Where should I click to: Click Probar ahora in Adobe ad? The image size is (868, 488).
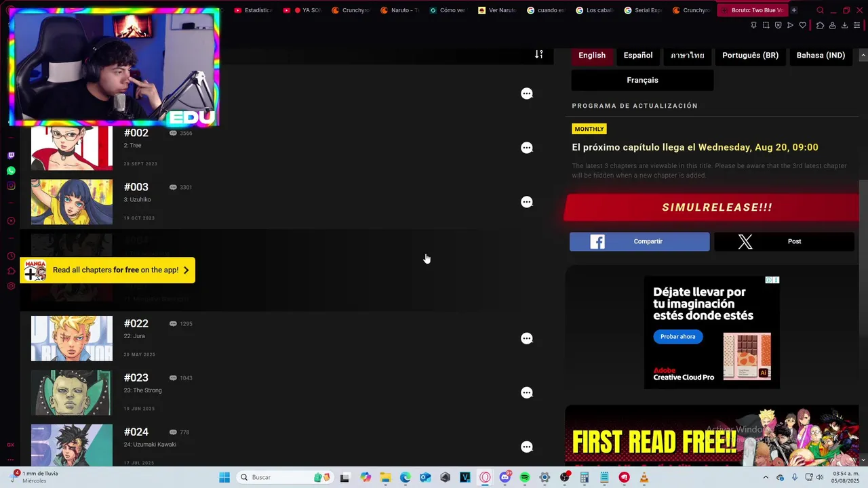tap(678, 337)
